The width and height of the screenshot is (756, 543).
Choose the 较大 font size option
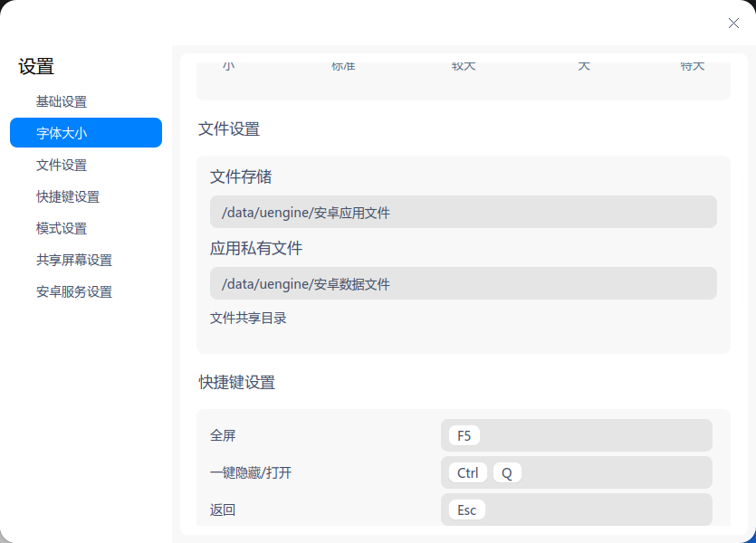pyautogui.click(x=464, y=65)
